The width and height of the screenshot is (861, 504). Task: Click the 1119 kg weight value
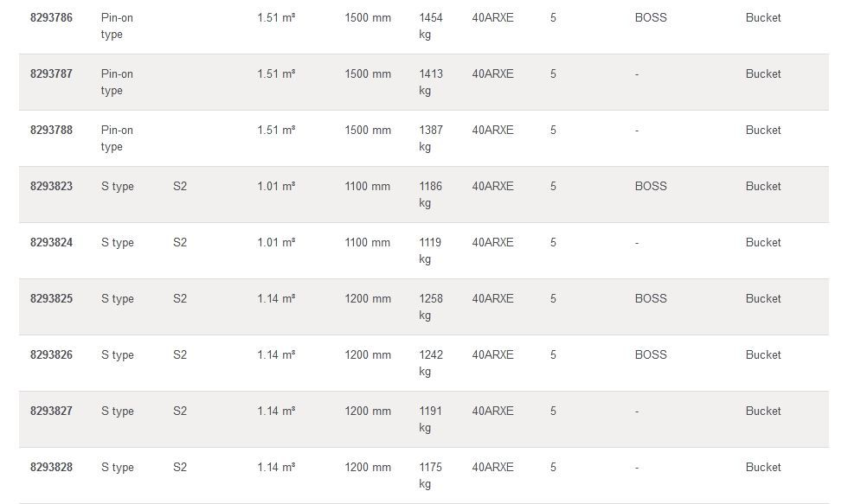click(430, 251)
